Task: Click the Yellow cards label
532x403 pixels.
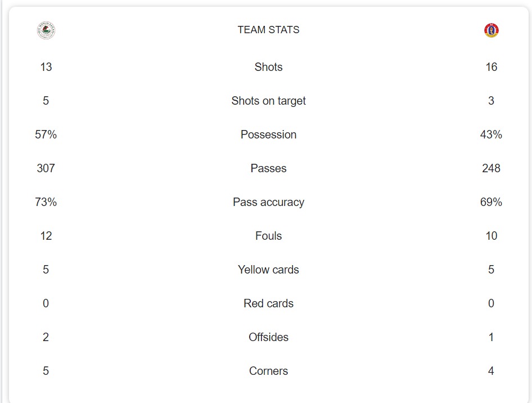Action: tap(268, 270)
